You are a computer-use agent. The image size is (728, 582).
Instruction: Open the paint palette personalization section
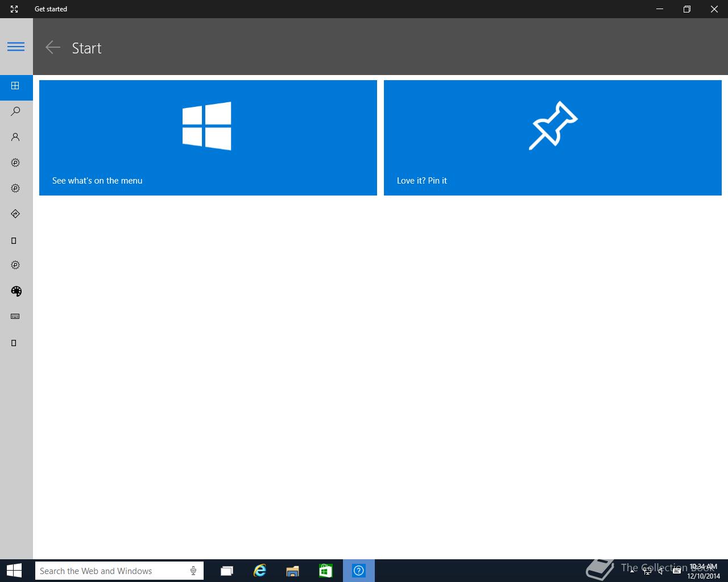(x=16, y=291)
